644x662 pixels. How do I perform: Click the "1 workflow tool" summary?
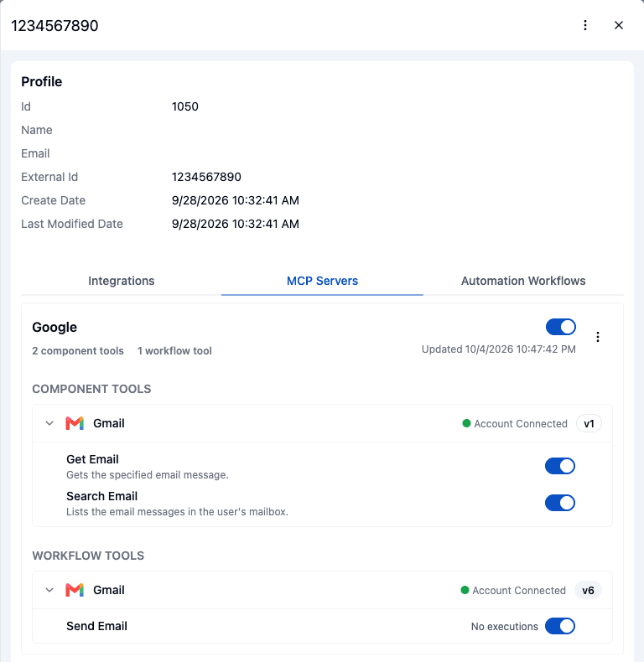coord(174,351)
